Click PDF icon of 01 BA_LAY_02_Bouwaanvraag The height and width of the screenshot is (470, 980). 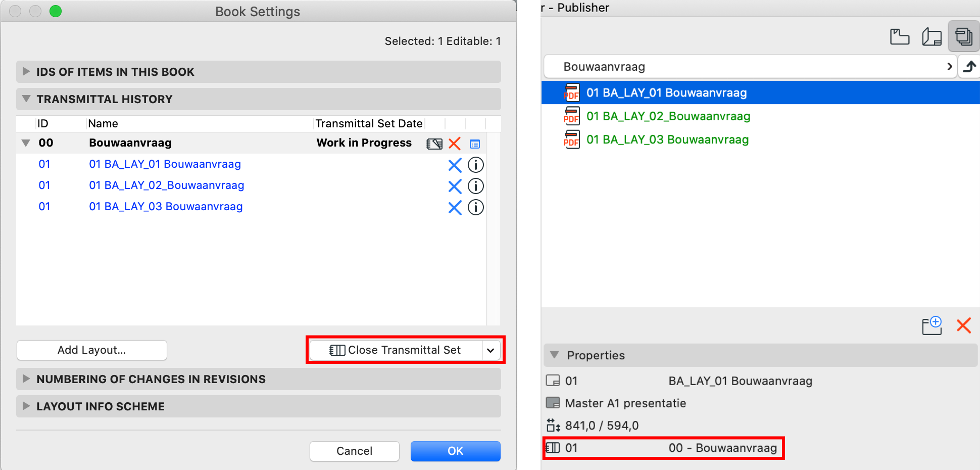point(571,116)
